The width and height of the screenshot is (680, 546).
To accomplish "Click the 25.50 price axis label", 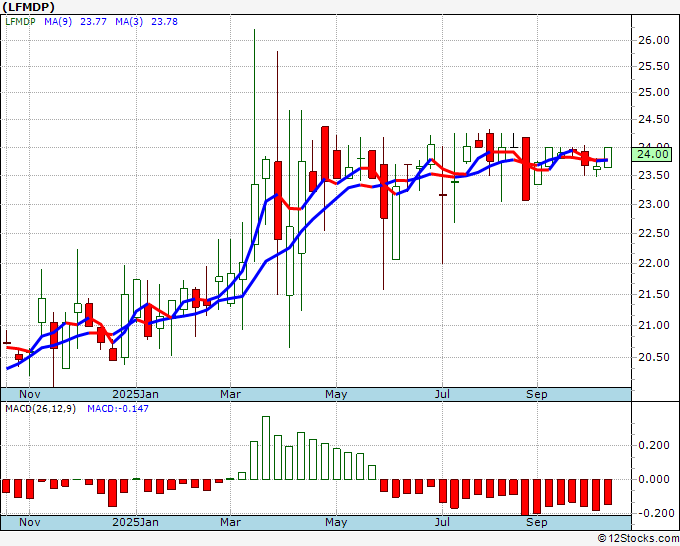I will [x=654, y=66].
